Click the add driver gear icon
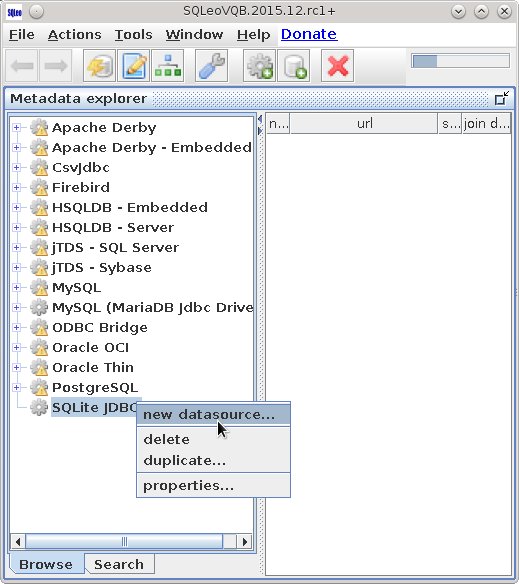Viewport: 519px width, 584px height. coord(260,66)
